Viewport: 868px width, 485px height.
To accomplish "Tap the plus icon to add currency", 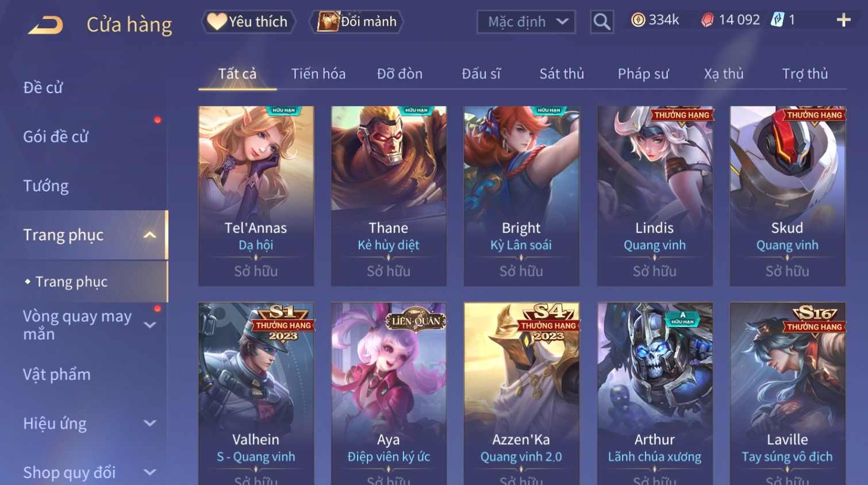I will (843, 20).
